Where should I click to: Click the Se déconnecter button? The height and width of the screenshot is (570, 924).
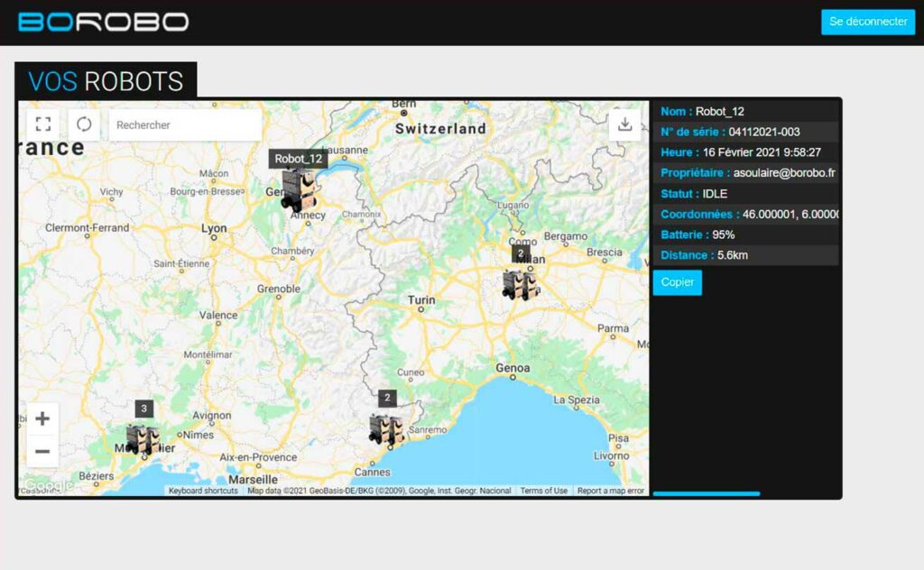(868, 22)
